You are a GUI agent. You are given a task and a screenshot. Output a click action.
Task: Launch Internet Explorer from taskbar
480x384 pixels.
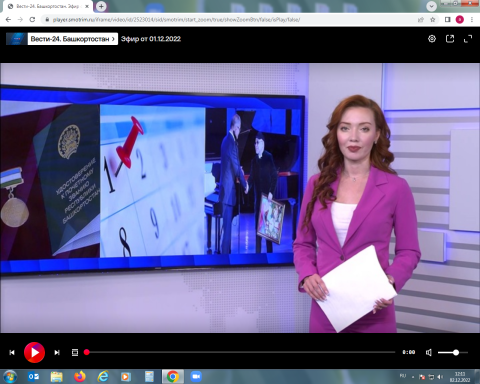click(x=103, y=377)
